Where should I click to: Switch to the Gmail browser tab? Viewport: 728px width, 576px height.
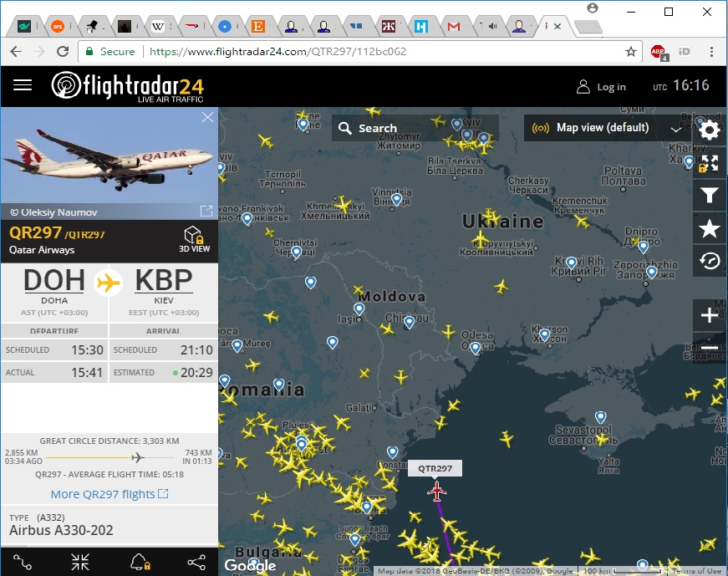coord(454,27)
